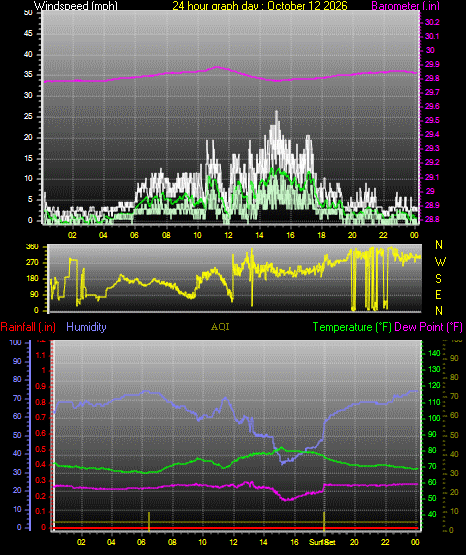Click the 100 value on blue humidity axis
This screenshot has height=555, width=466.
pos(15,343)
